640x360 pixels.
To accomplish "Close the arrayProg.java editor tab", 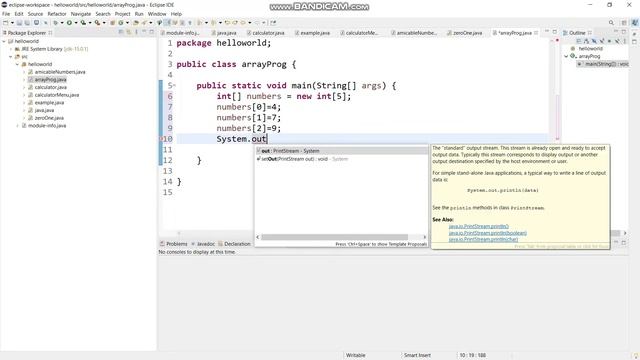I will click(x=536, y=33).
